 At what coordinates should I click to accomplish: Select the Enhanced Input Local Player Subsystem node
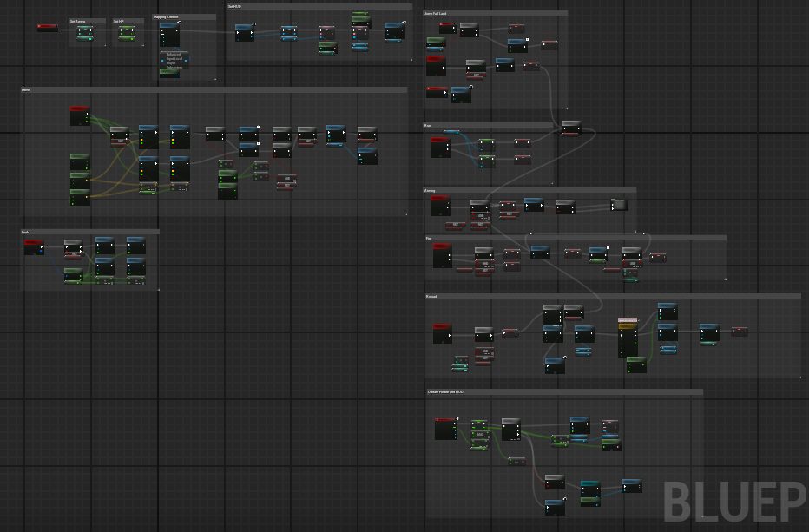174,60
